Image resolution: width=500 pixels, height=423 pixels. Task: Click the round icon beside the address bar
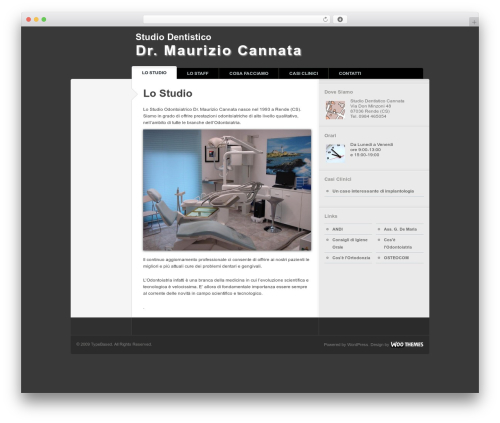point(340,19)
